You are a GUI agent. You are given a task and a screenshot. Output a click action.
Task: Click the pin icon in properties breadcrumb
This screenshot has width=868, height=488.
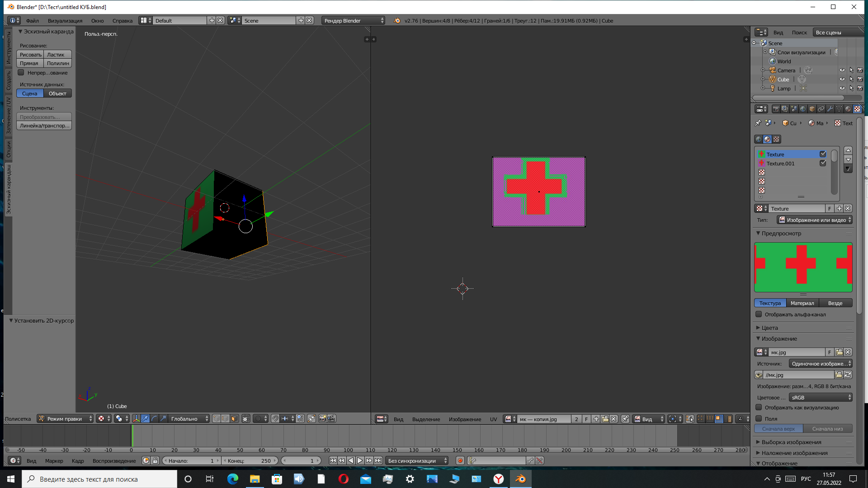click(758, 123)
